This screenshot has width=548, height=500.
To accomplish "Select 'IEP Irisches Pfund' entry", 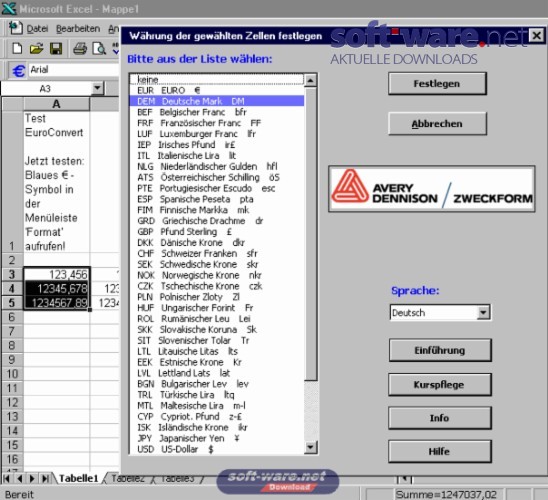I will click(x=217, y=145).
